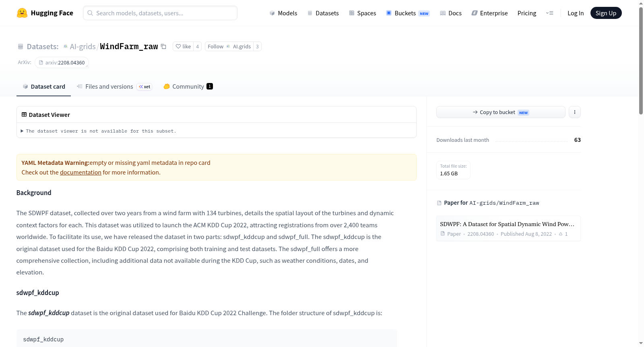644x347 pixels.
Task: Click the scrollbar down arrow
Action: [x=641, y=343]
